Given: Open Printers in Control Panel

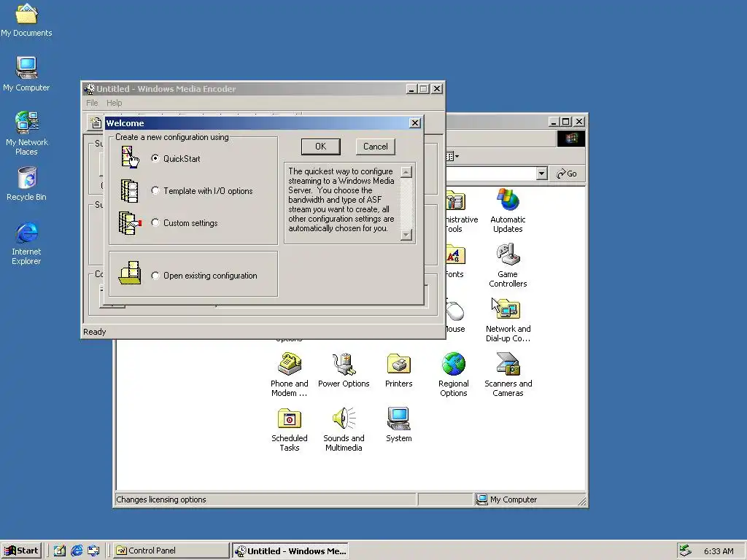Looking at the screenshot, I should point(399,370).
